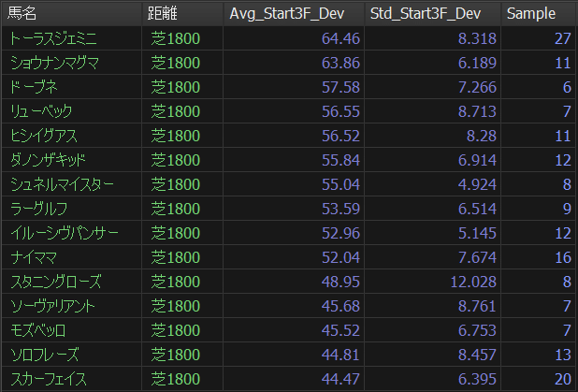The image size is (578, 392).
Task: Click the 距離 column header
Action: pyautogui.click(x=182, y=14)
